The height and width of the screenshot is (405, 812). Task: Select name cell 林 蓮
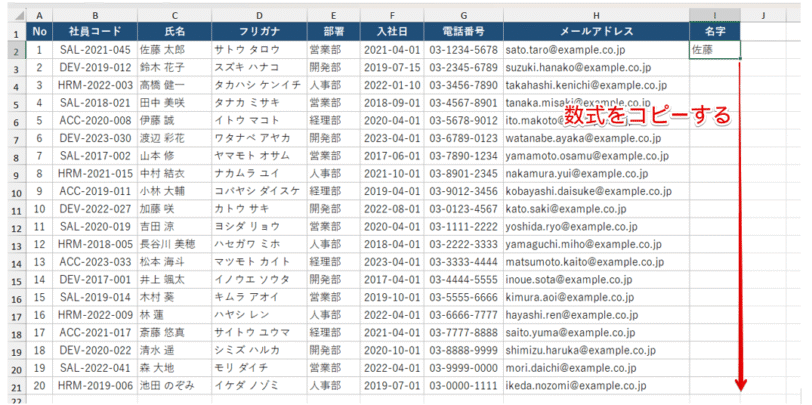click(x=175, y=315)
